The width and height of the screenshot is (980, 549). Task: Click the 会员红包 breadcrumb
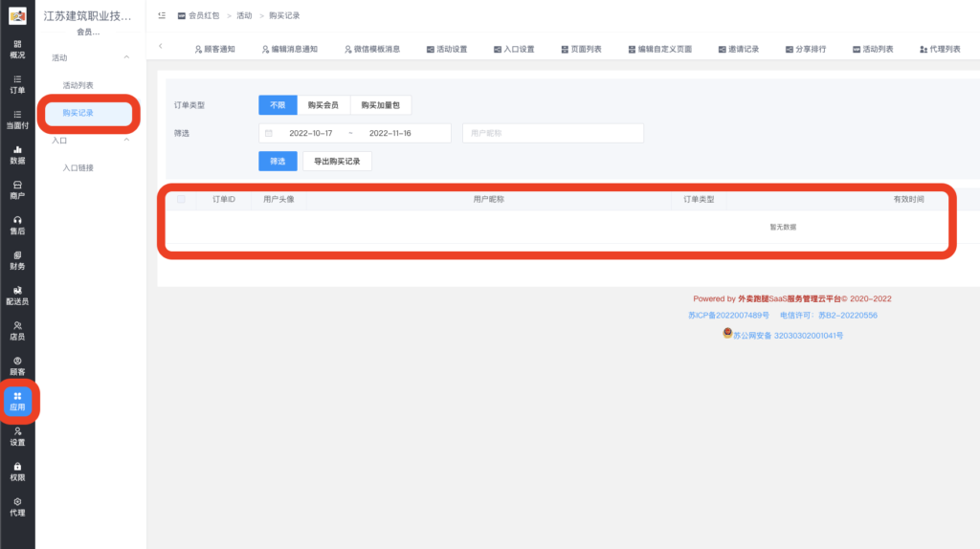(x=199, y=15)
